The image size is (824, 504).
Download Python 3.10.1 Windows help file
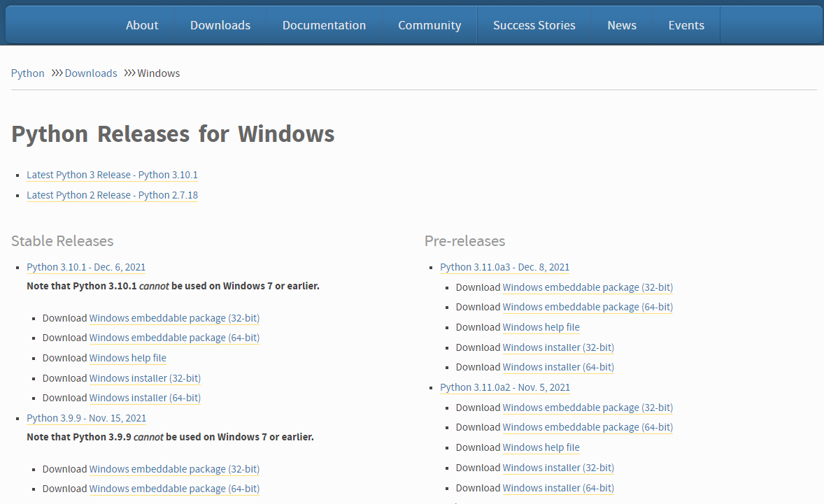tap(128, 358)
